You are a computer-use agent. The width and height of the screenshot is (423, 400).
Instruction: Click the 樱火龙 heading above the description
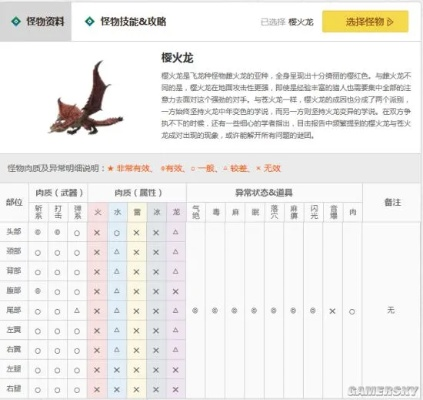click(177, 58)
